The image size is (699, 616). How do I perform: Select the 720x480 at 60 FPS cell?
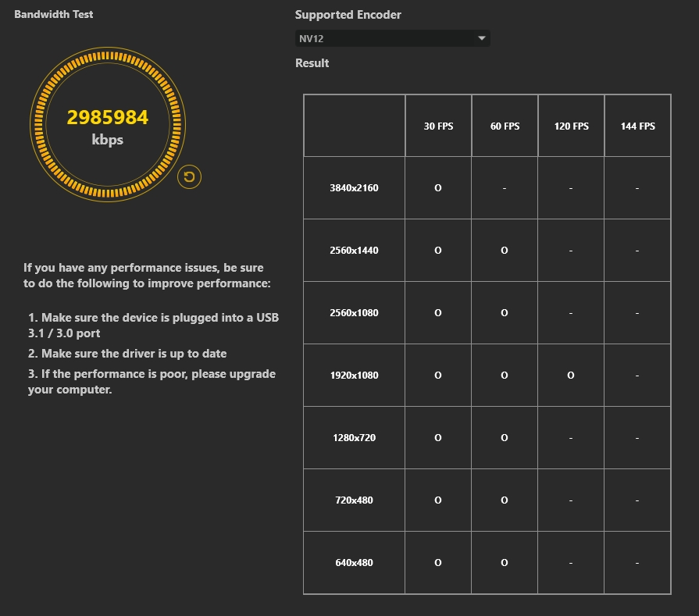coord(505,500)
